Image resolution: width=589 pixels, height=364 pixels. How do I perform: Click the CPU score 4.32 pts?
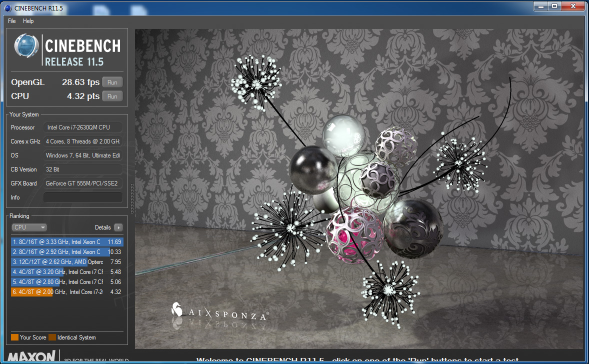[x=83, y=96]
